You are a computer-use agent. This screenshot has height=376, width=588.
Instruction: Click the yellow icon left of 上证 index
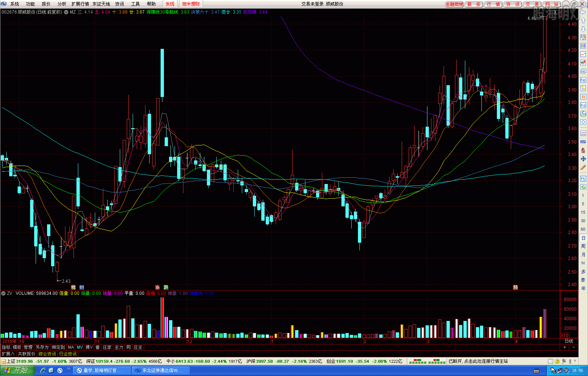click(3, 361)
